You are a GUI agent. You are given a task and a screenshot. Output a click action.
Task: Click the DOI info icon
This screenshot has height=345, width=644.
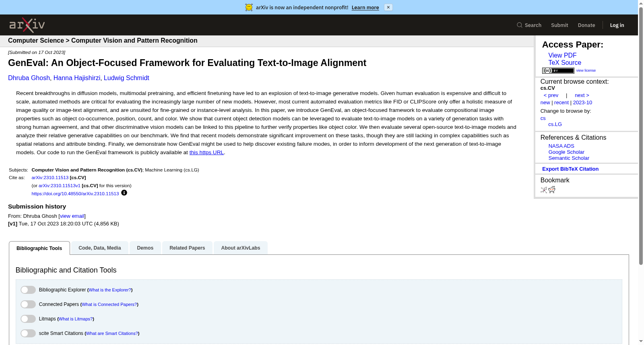click(x=124, y=193)
